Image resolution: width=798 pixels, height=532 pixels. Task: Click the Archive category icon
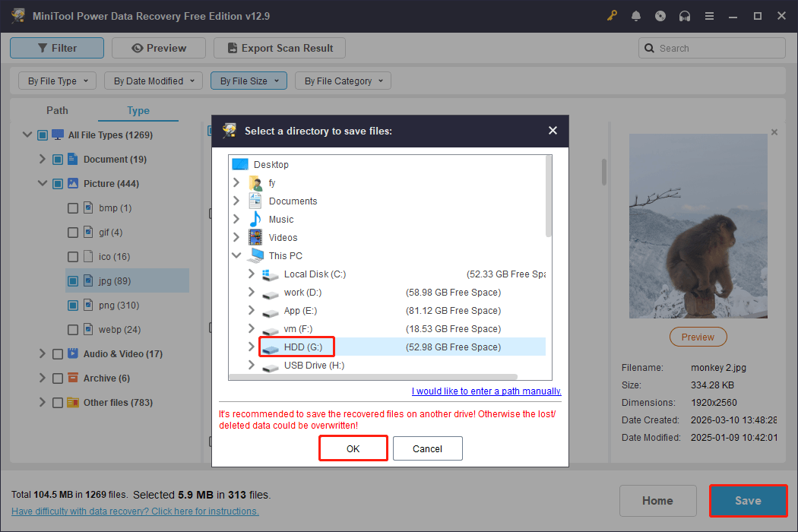(x=73, y=378)
